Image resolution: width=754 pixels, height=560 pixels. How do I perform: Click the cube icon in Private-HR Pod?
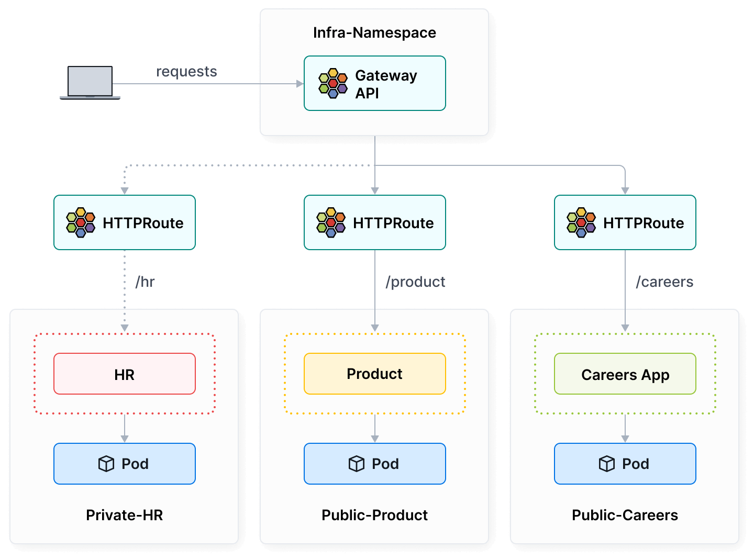tap(106, 464)
